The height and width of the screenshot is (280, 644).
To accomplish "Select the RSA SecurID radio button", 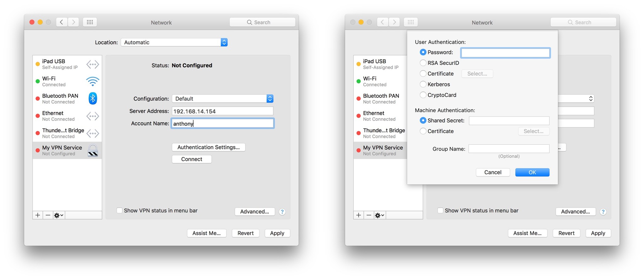I will pyautogui.click(x=423, y=63).
